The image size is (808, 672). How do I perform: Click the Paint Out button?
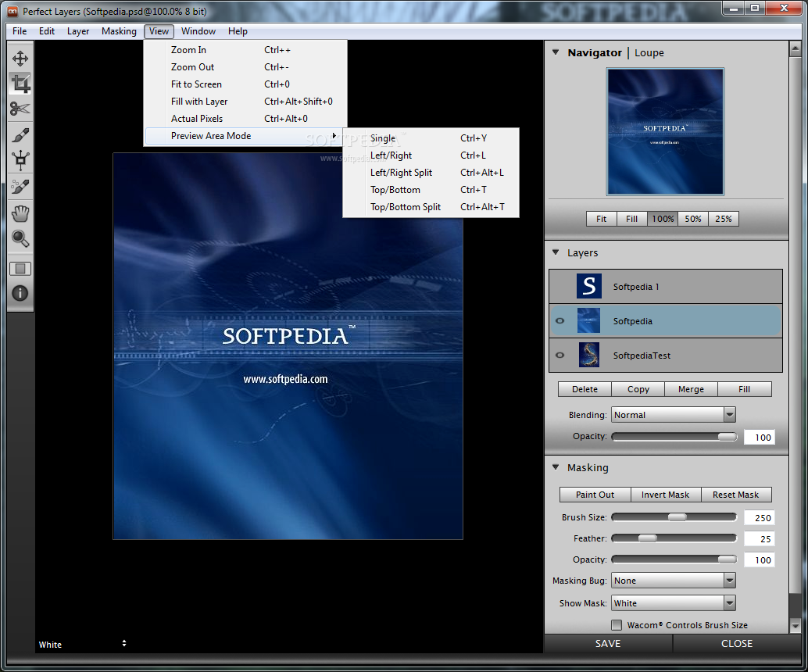pyautogui.click(x=595, y=494)
